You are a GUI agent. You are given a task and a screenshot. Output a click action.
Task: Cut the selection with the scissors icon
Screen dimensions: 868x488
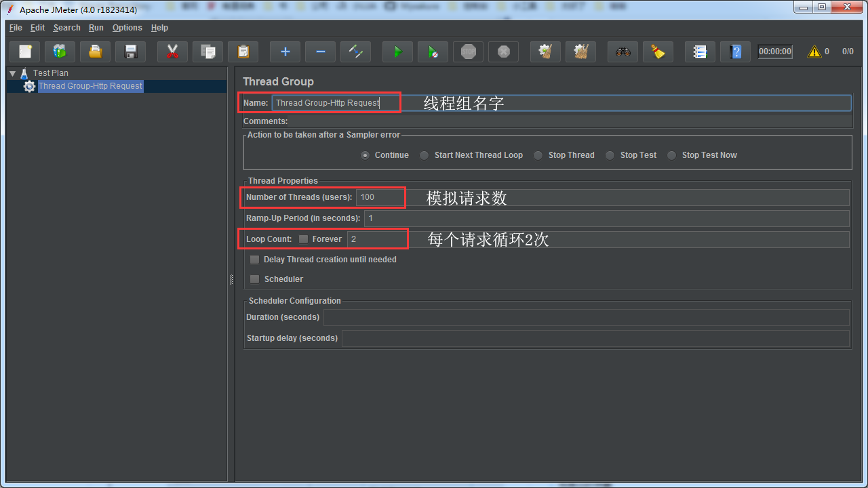coord(173,52)
